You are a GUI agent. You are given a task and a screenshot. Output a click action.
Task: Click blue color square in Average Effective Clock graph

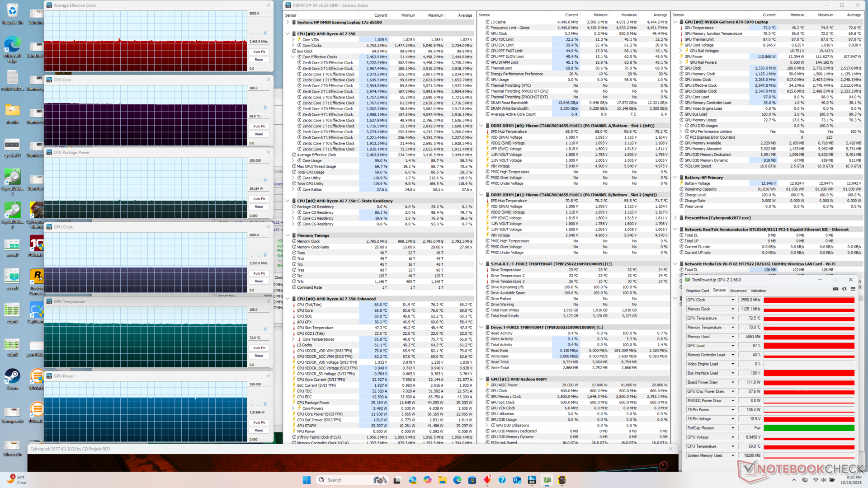tap(265, 33)
